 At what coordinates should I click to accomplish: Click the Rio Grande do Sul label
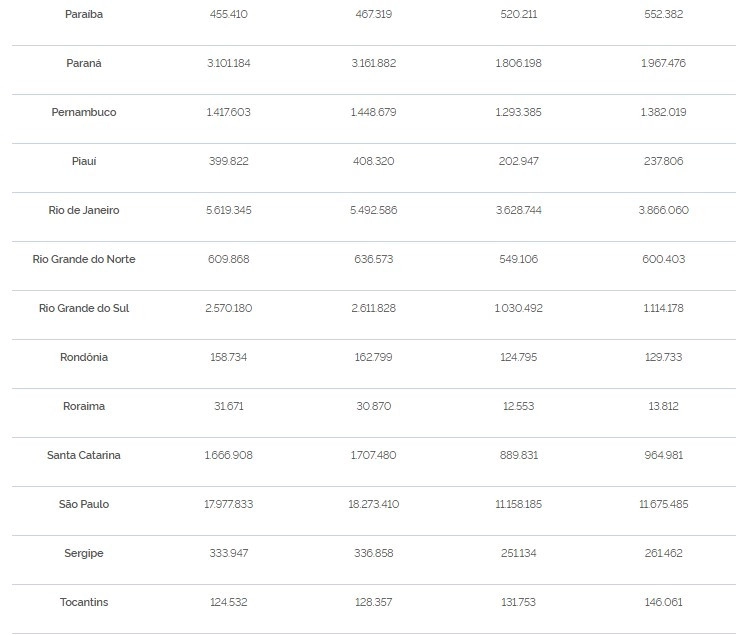pos(84,308)
